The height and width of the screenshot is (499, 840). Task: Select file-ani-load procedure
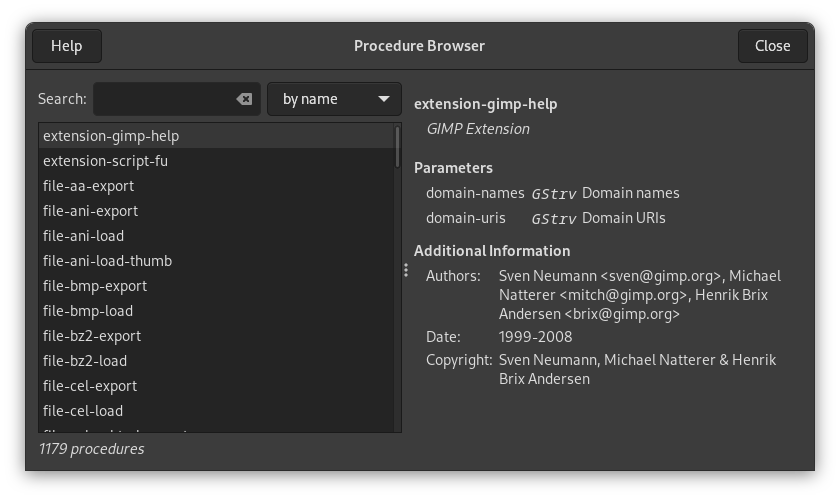(x=83, y=236)
